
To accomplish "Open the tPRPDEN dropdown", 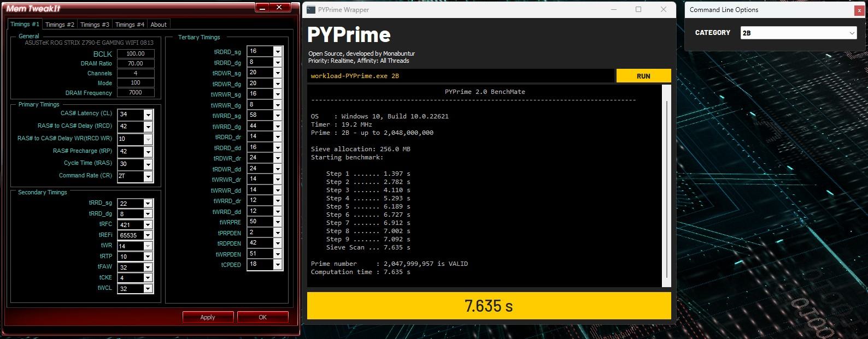I will [278, 233].
